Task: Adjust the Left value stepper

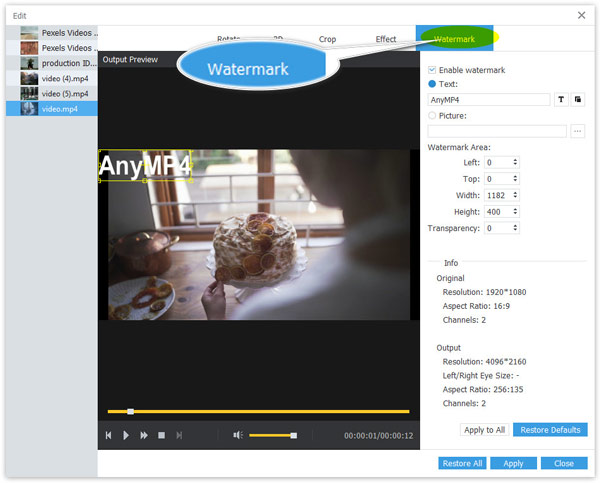Action: click(x=515, y=162)
